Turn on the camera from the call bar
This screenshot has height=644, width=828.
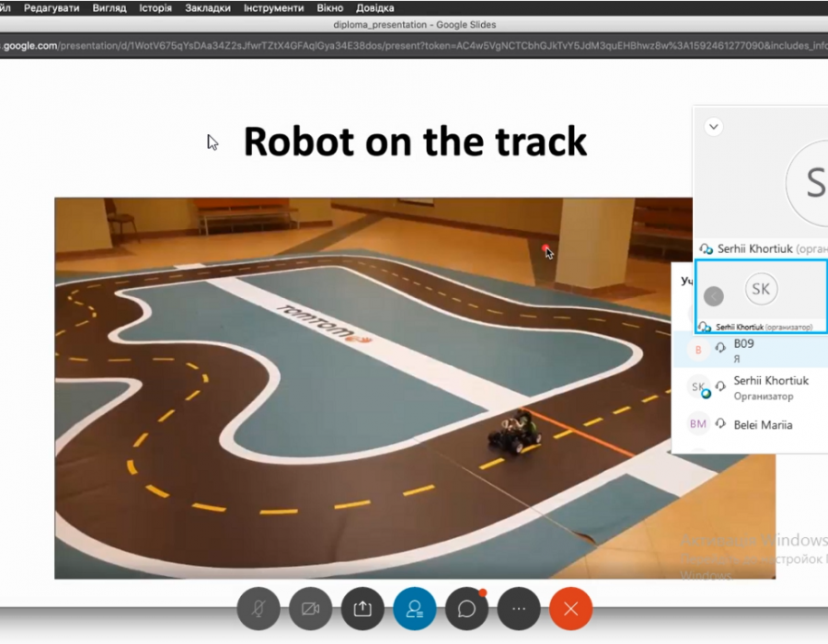(310, 608)
